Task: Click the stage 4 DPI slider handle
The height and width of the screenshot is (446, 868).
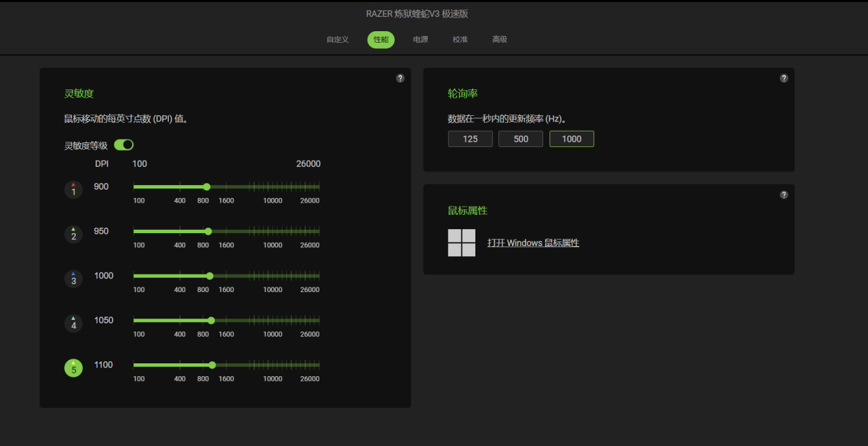Action: pos(211,321)
